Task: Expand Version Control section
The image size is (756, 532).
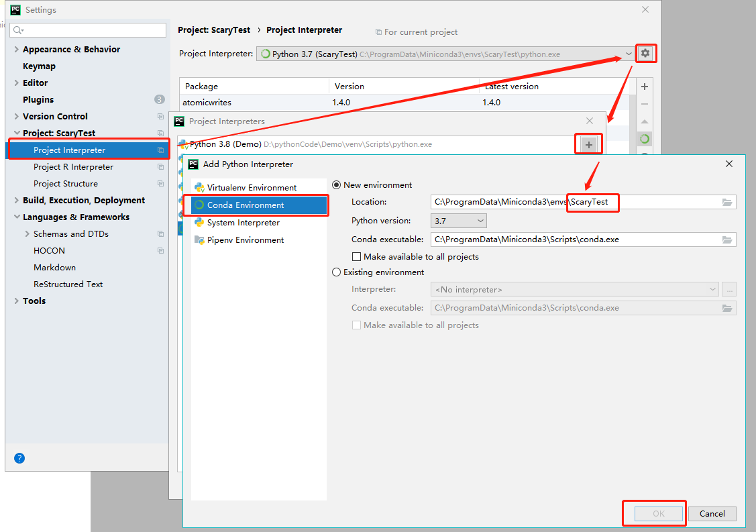Action: [16, 116]
